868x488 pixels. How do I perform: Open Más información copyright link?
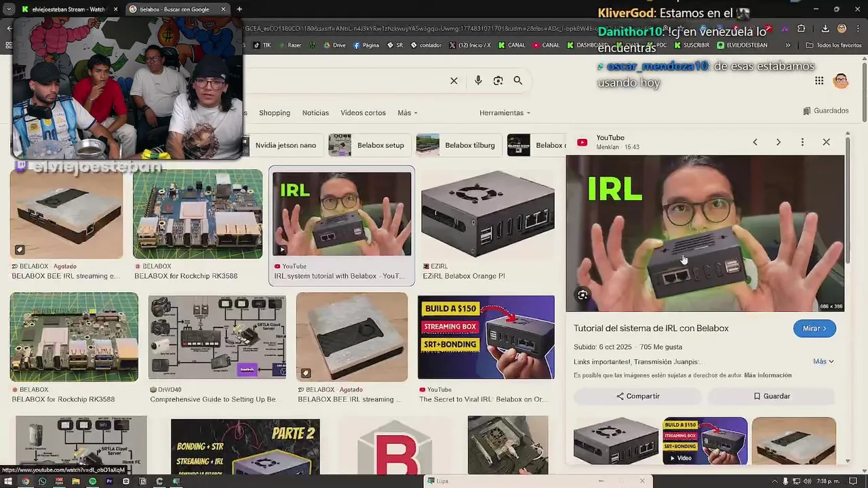tap(768, 375)
